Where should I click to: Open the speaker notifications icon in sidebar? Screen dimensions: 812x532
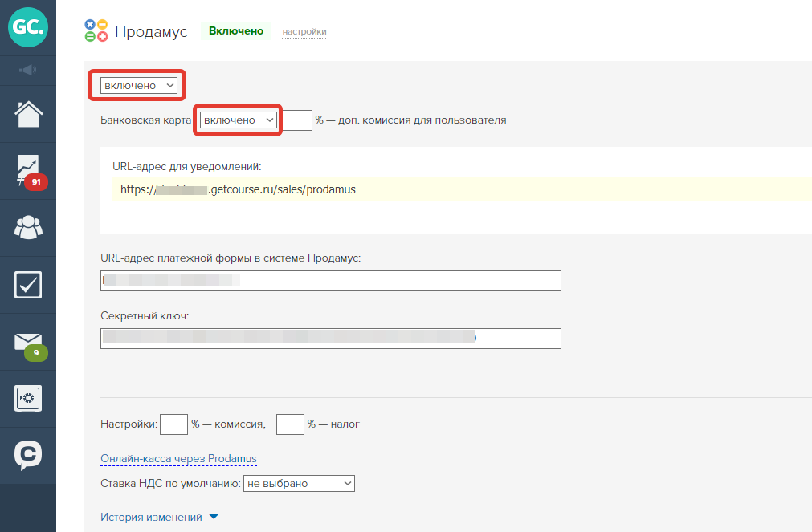pyautogui.click(x=28, y=70)
